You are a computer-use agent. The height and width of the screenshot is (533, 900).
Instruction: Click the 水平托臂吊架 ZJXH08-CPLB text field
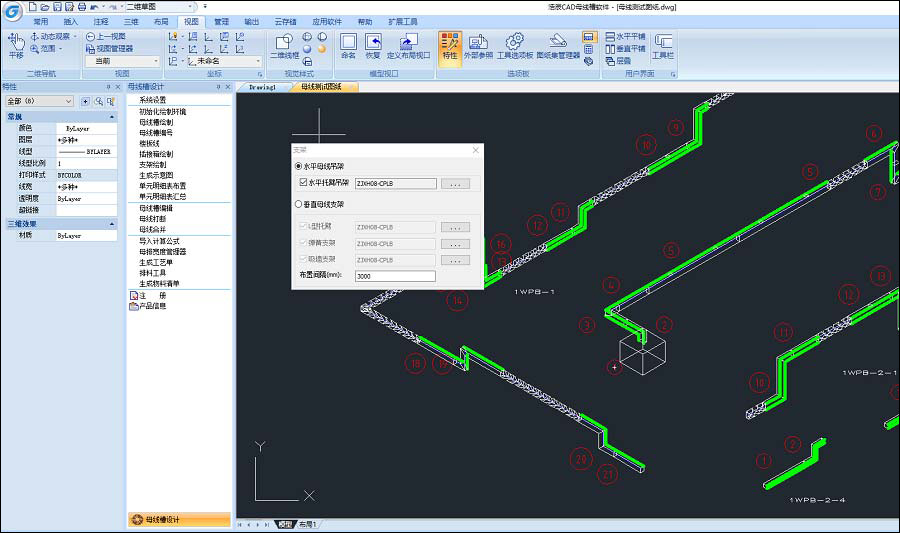(395, 184)
